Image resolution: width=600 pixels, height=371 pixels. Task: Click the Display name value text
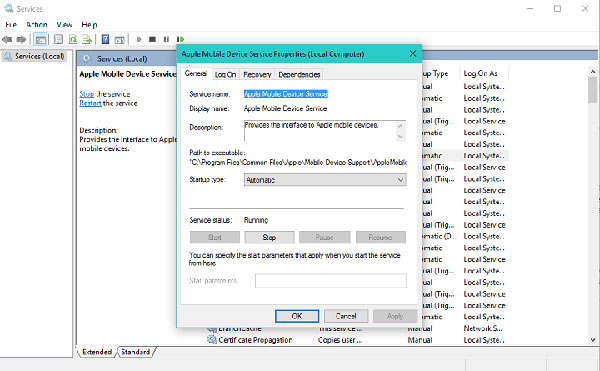[x=285, y=109]
